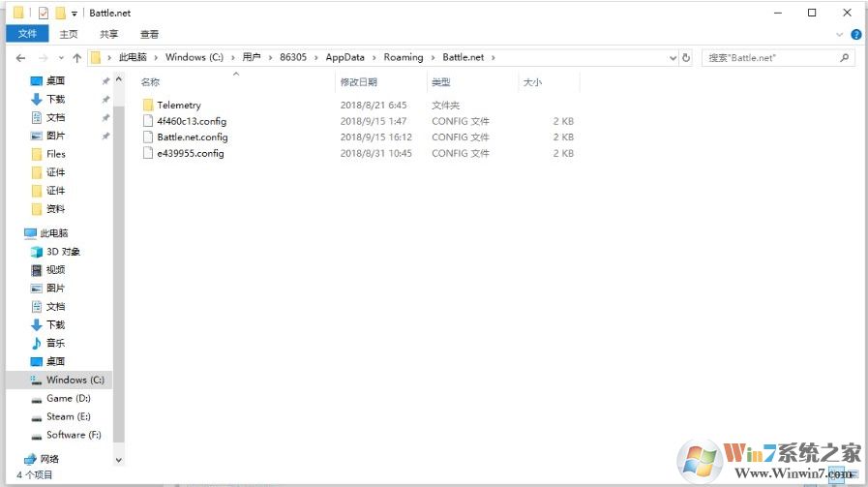
Task: Open the 资料 folder in sidebar
Action: coord(55,209)
